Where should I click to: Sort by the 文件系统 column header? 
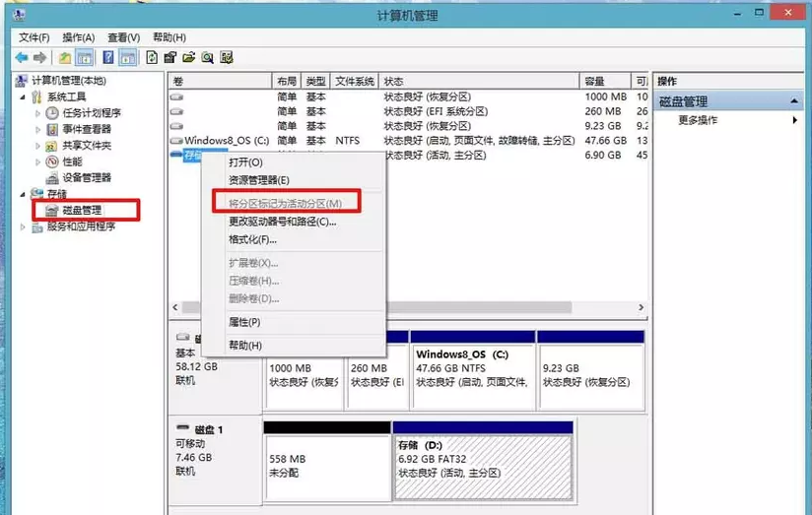point(354,82)
